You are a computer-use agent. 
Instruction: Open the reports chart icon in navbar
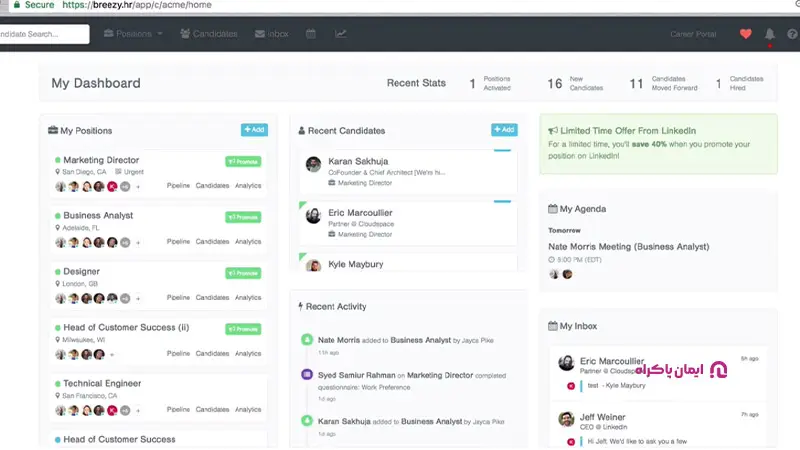coord(341,34)
